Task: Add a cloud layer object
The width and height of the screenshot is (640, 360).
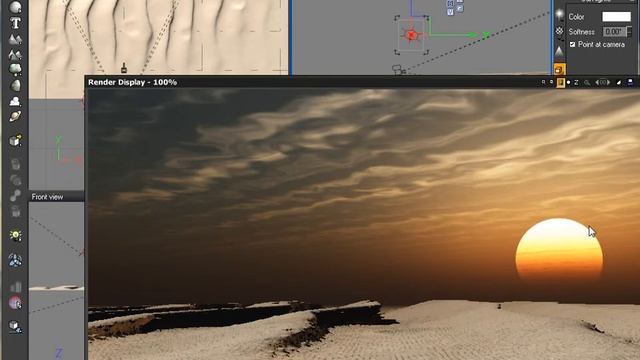Action: coord(15,101)
